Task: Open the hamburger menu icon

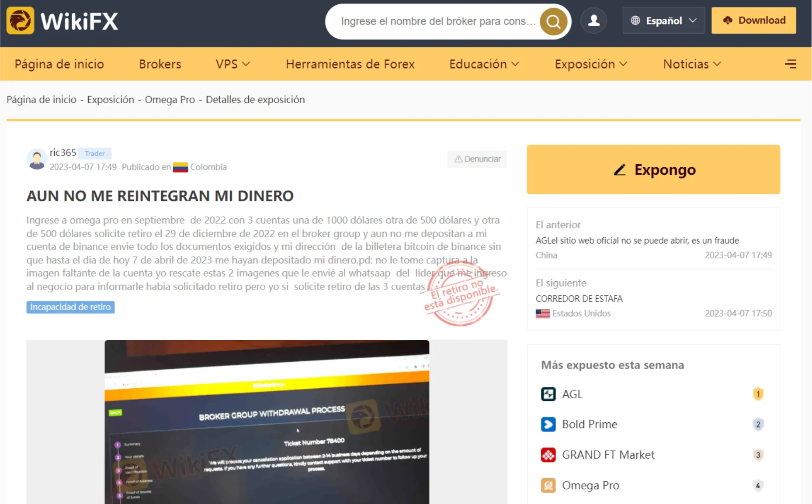Action: coord(791,64)
